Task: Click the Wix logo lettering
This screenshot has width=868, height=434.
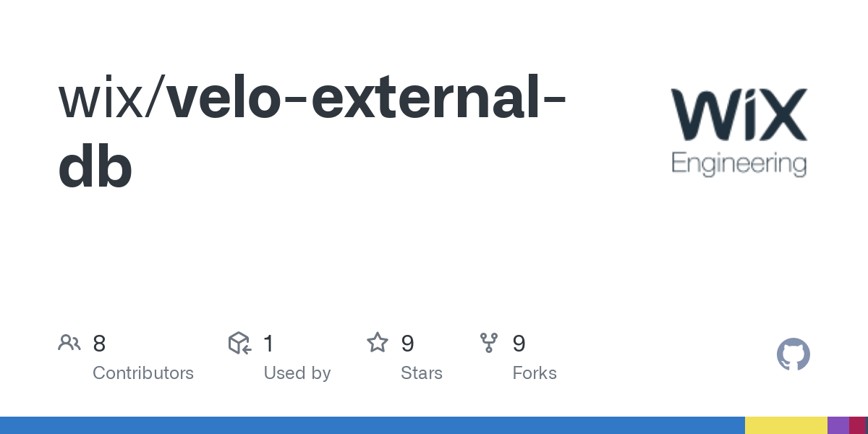Action: 739,114
